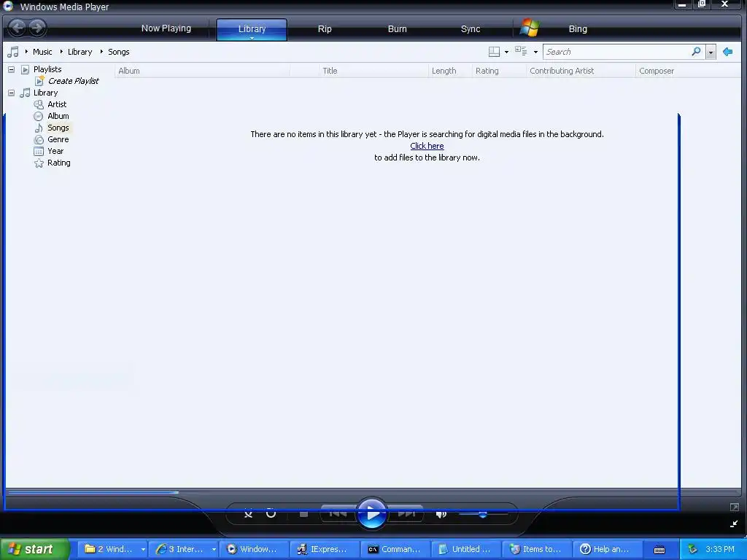Viewport: 747px width, 560px height.
Task: Click the Artist icon in tree
Action: [x=39, y=104]
